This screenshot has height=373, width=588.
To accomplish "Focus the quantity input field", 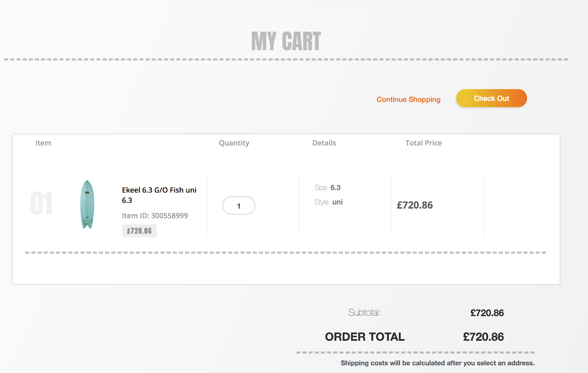I will (x=239, y=206).
